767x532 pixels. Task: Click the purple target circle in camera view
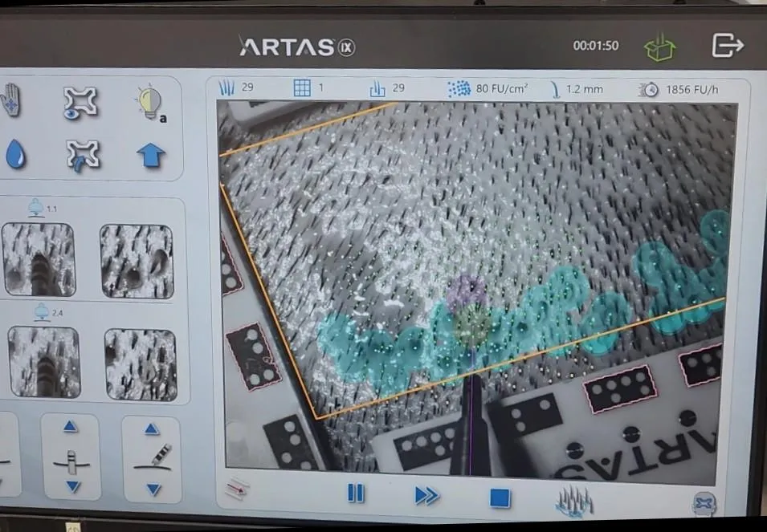pos(467,294)
